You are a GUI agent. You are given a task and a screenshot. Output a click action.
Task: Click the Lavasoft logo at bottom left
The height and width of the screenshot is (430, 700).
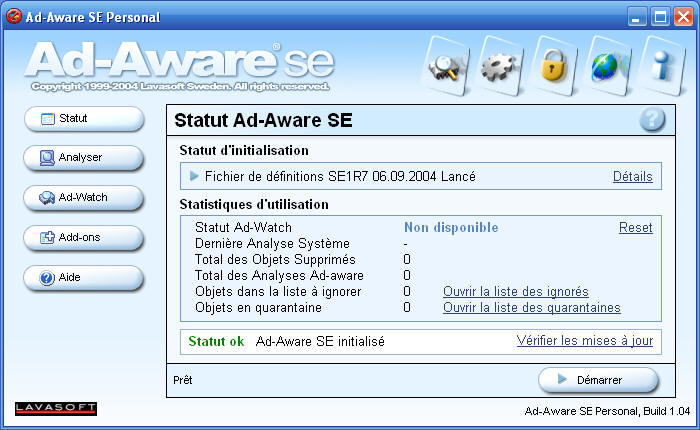pyautogui.click(x=56, y=408)
